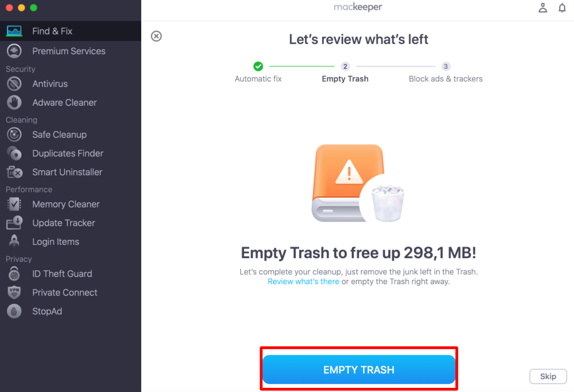This screenshot has height=392, width=574.
Task: Click the "Let's review what's left" heading
Action: 359,39
